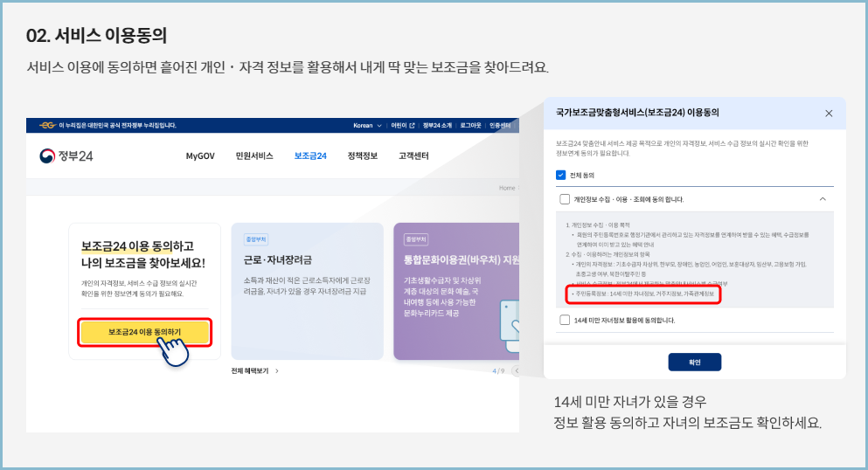Open the 정책정보 menu
The height and width of the screenshot is (470, 868).
(363, 156)
